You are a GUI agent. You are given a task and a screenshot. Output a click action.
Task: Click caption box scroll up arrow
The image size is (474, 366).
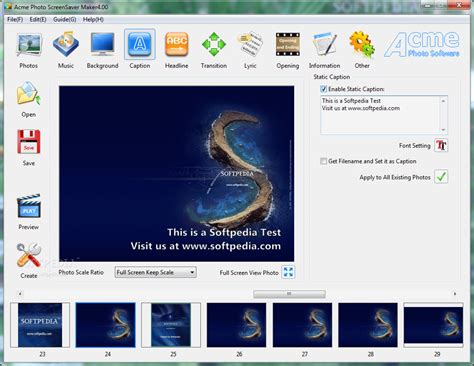pos(443,101)
